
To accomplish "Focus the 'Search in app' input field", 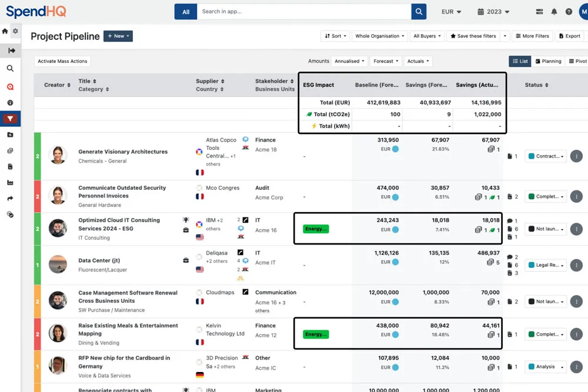I will (x=303, y=12).
